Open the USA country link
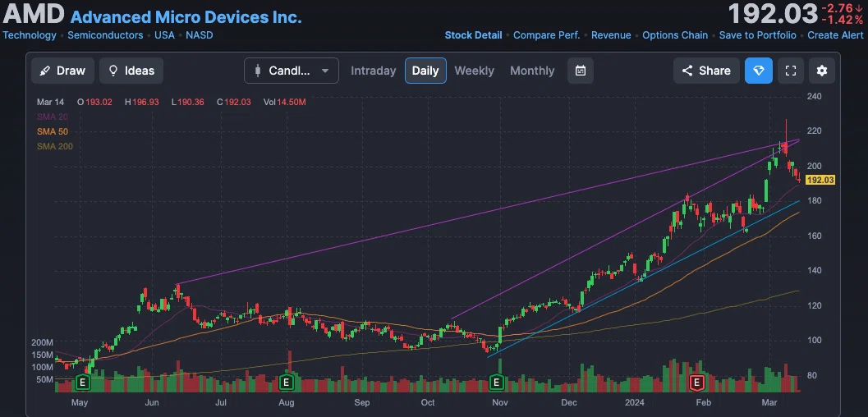 [x=164, y=35]
